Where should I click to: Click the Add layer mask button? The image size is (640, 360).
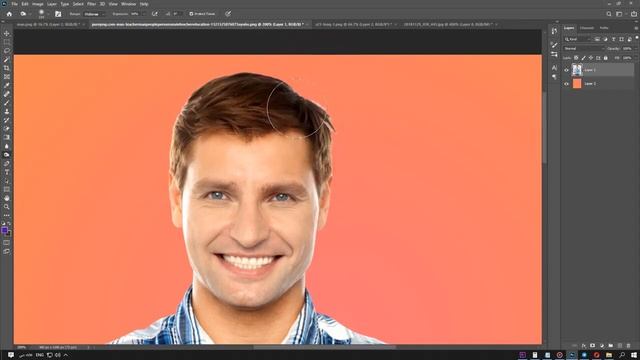point(593,346)
